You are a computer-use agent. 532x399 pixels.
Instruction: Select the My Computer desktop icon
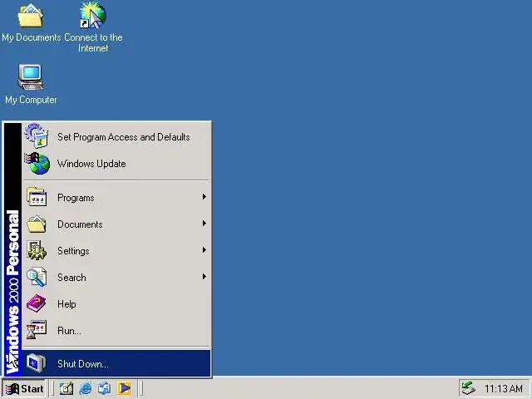coord(31,84)
